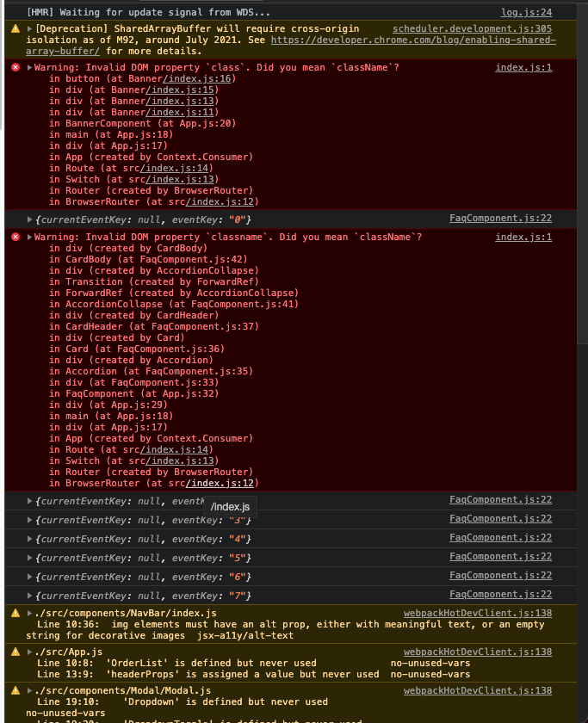Click the "in Card (at FaqComponent.js:36)" line
The image size is (588, 723).
point(137,349)
